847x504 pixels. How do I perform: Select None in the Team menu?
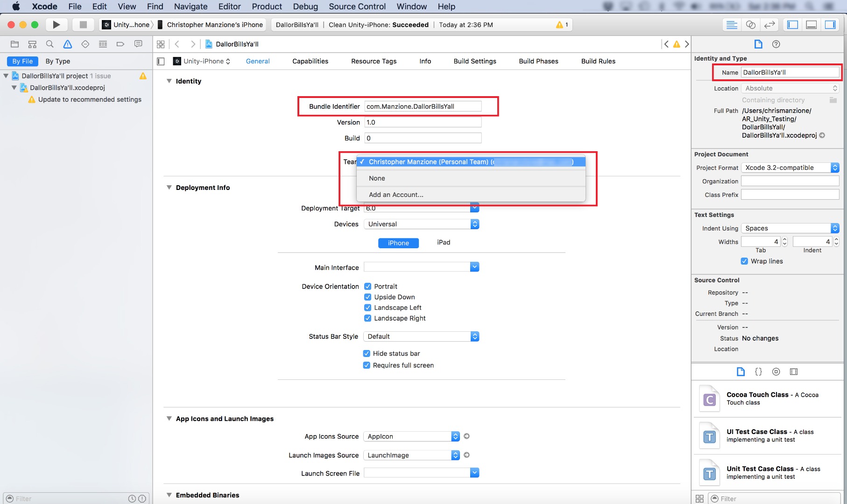[471, 178]
